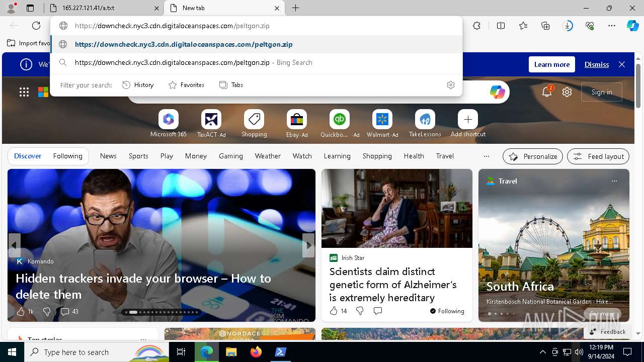Show hidden system tray icons
The height and width of the screenshot is (362, 644).
[x=542, y=352]
